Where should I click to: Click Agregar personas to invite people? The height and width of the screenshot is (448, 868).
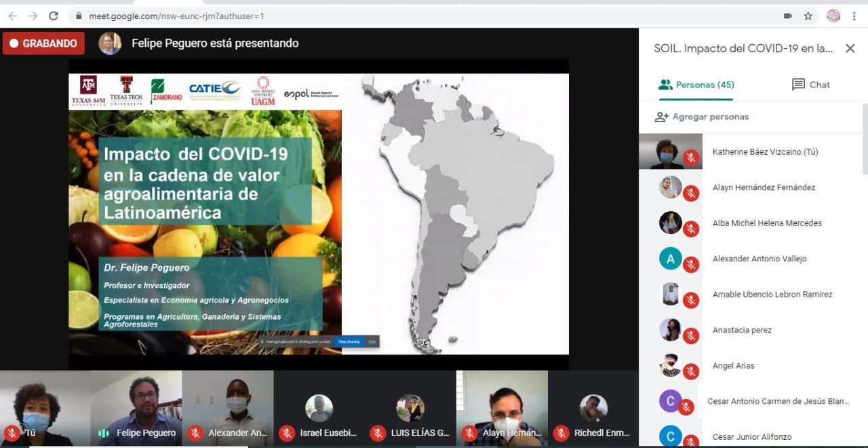tap(702, 117)
